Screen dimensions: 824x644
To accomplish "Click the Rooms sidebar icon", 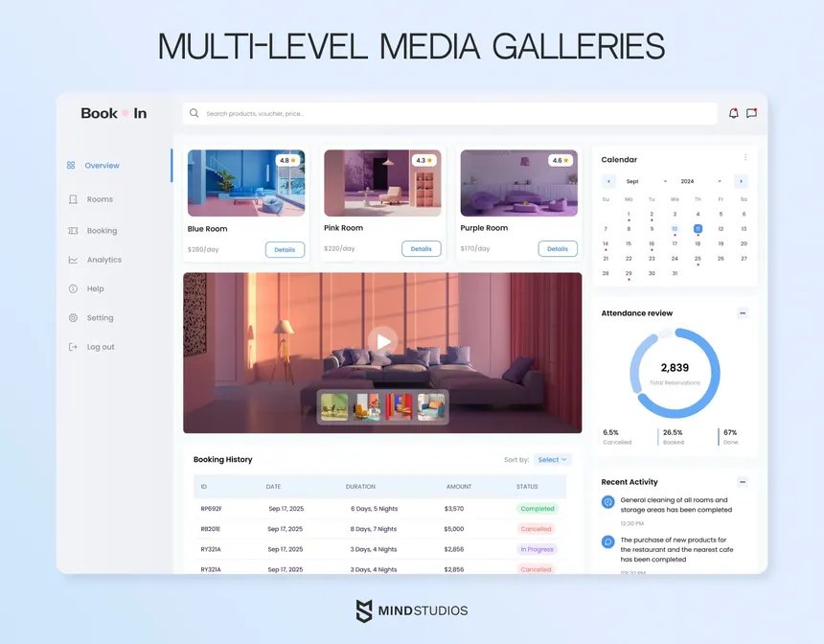I will [73, 199].
